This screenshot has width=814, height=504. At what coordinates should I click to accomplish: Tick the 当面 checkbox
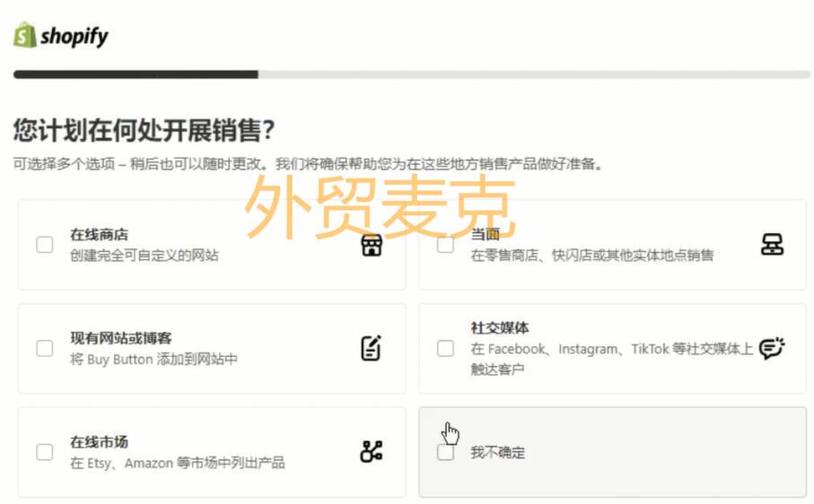[445, 244]
